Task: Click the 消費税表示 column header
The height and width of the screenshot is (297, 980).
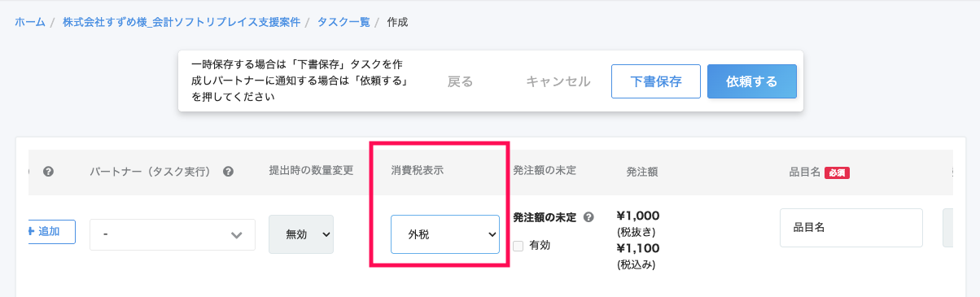Action: point(418,171)
